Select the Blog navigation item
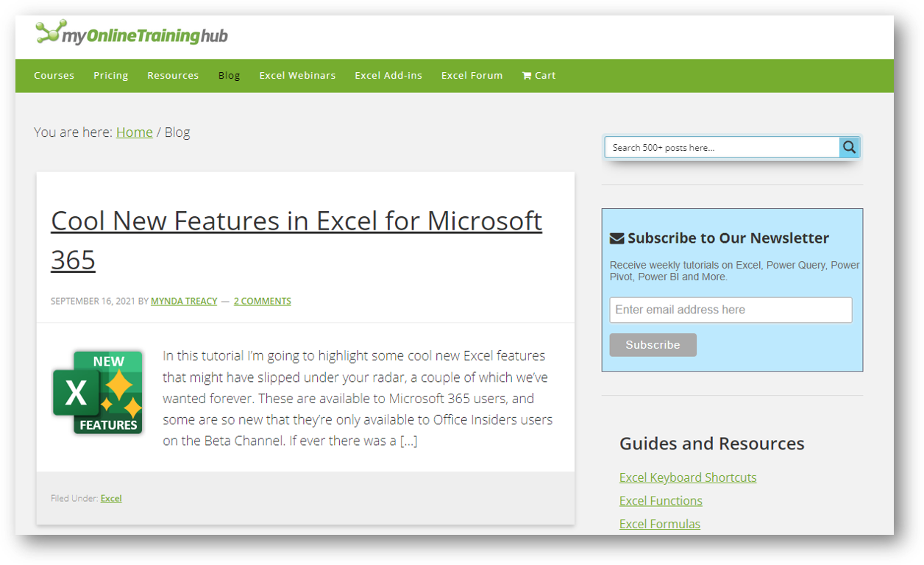 (x=229, y=75)
